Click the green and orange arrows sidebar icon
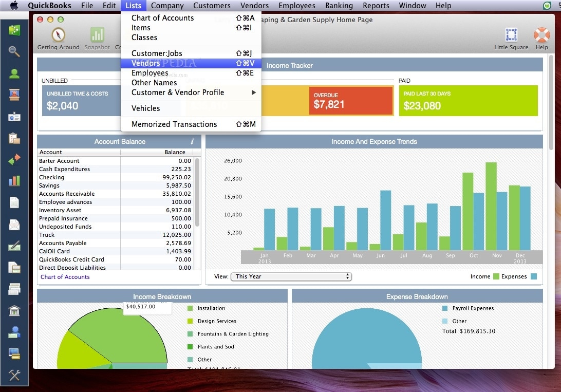This screenshot has height=392, width=561. coord(14,160)
